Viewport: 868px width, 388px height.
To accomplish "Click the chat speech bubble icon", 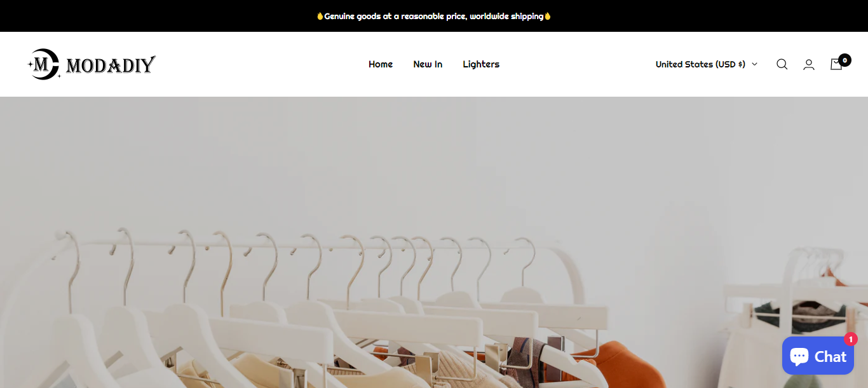I will 799,356.
